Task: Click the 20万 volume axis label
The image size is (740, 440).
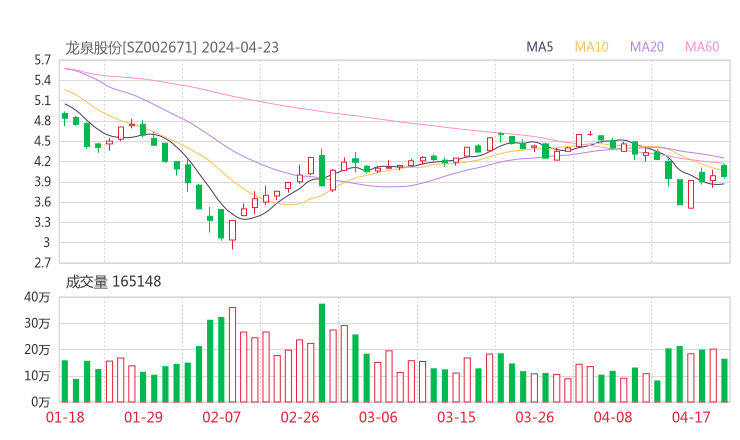Action: [x=37, y=350]
